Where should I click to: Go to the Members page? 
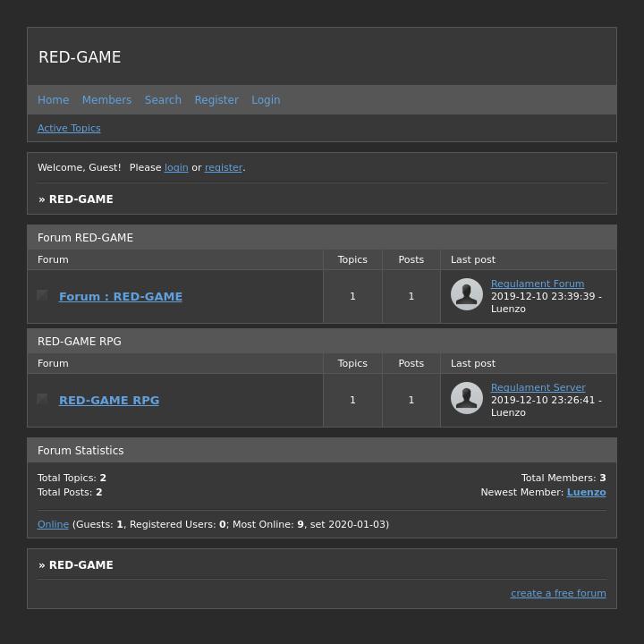[x=106, y=100]
